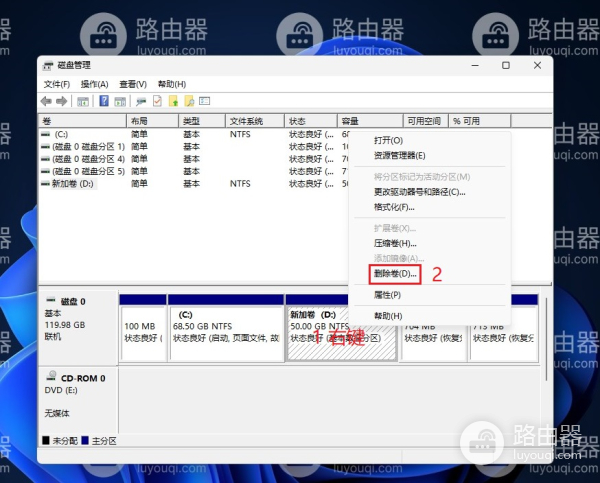This screenshot has width=600, height=483.
Task: Click the settings list view toolbar icon
Action: pyautogui.click(x=204, y=101)
